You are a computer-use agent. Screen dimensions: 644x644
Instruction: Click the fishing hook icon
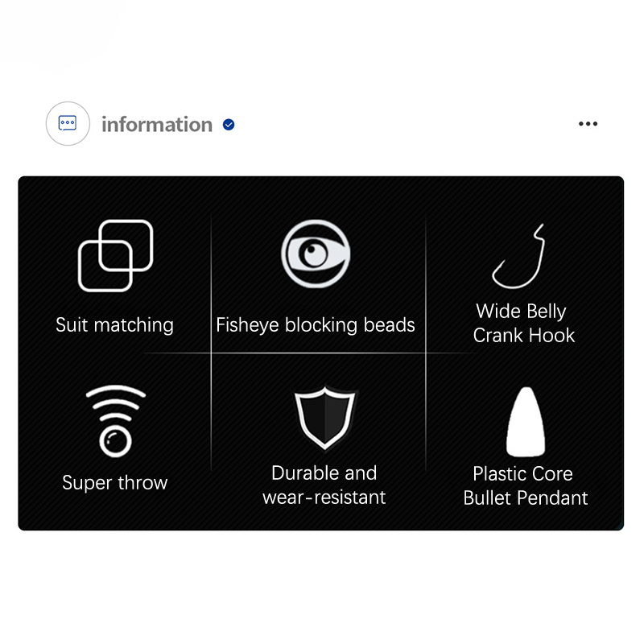[518, 256]
